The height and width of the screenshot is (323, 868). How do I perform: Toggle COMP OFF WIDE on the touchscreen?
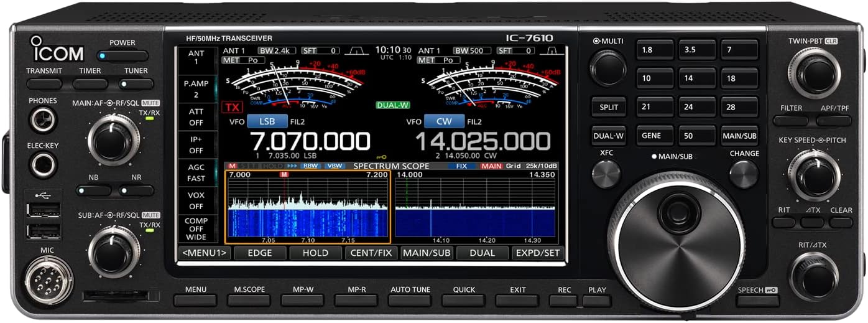pyautogui.click(x=196, y=228)
